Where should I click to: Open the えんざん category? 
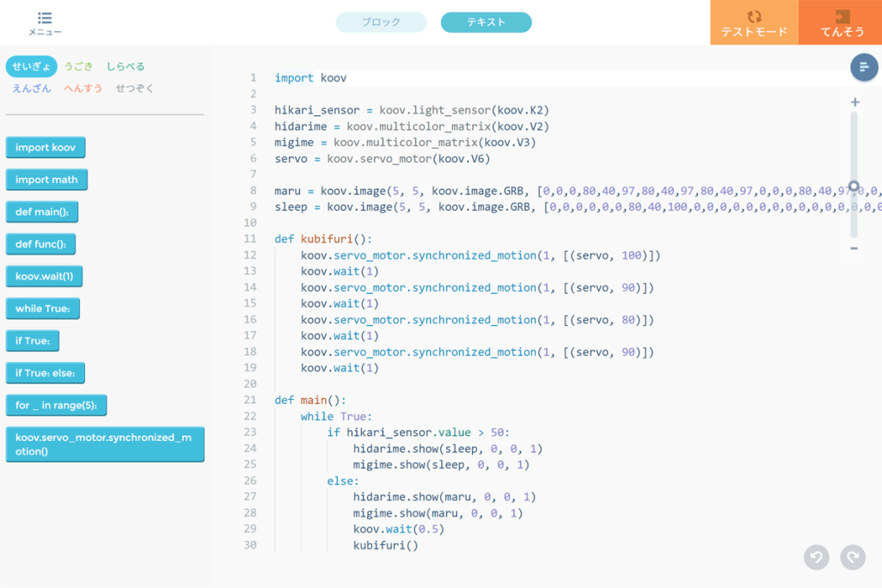click(32, 88)
